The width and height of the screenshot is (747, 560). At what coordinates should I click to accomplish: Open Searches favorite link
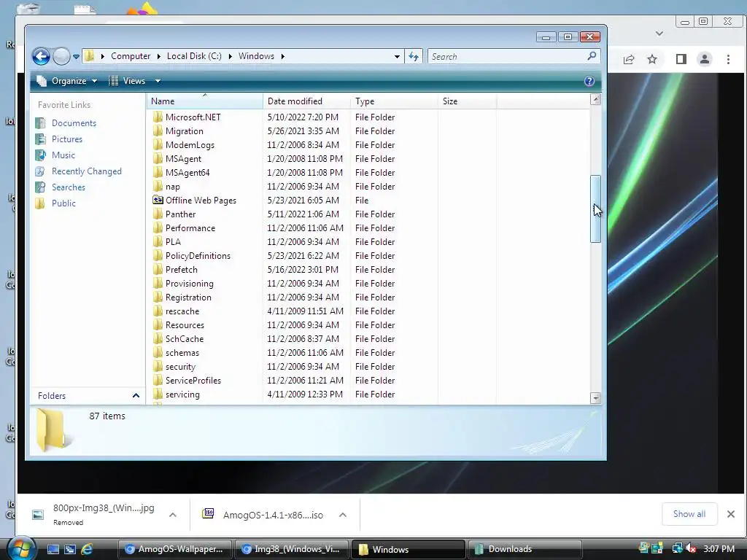[69, 187]
